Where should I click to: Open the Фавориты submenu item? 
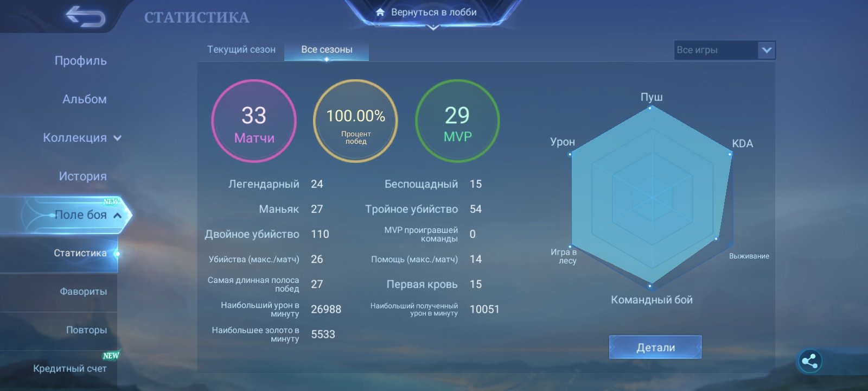click(x=83, y=292)
